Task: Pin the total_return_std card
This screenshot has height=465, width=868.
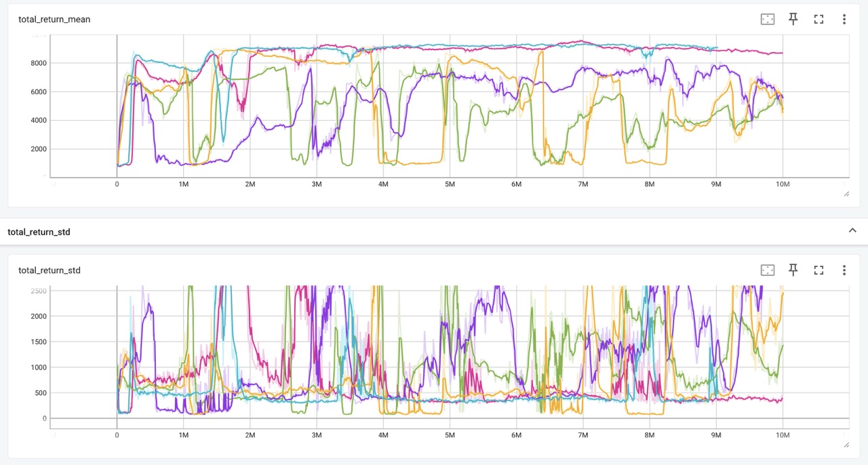Action: 793,270
